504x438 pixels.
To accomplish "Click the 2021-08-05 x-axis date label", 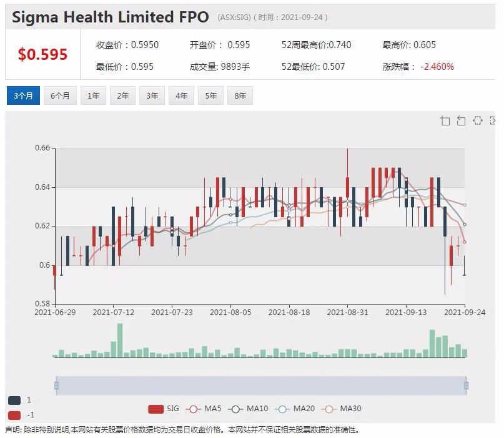I will [x=230, y=313].
